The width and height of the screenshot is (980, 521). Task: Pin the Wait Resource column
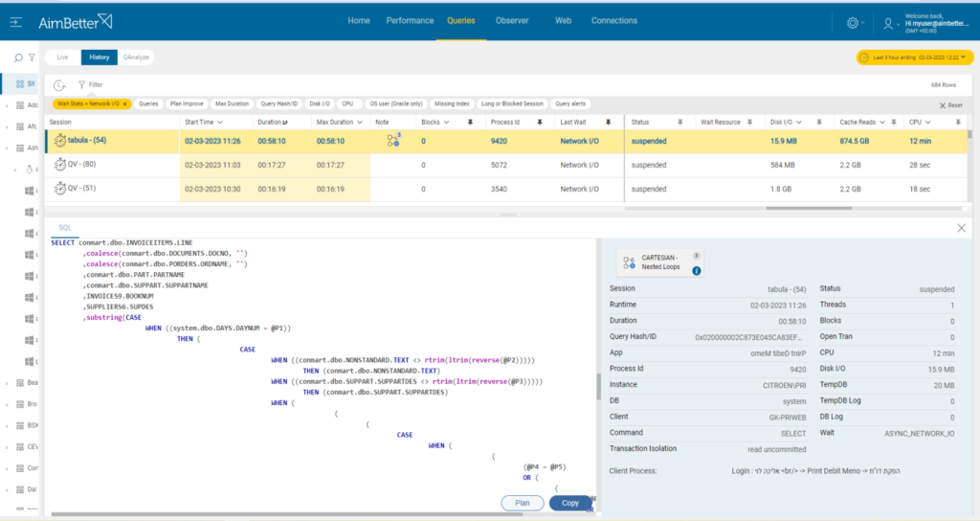[749, 123]
